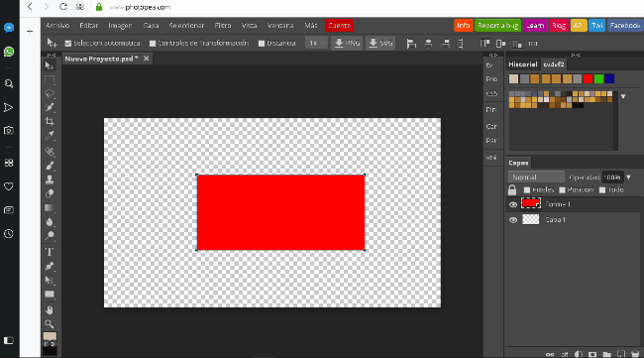Select the Eraser tool

tap(50, 193)
